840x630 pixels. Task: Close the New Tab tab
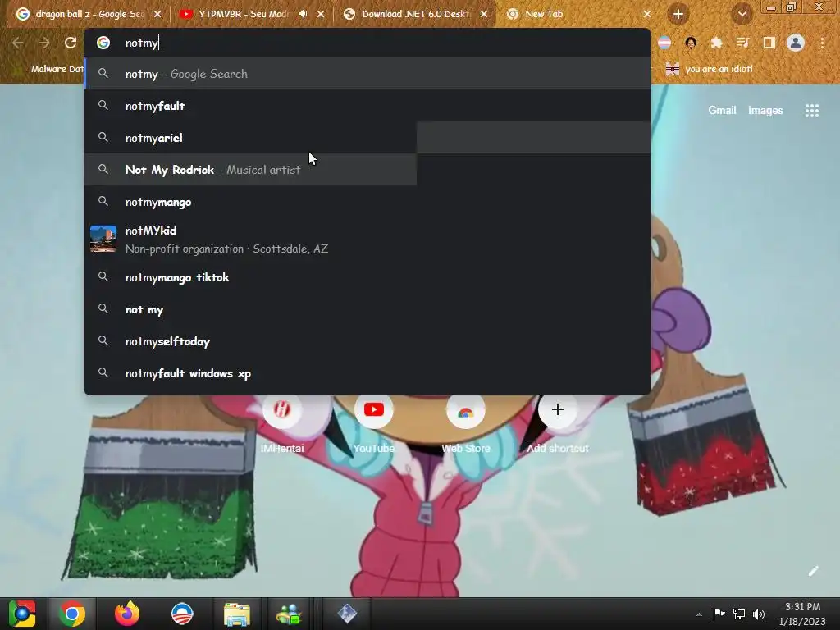pos(646,15)
